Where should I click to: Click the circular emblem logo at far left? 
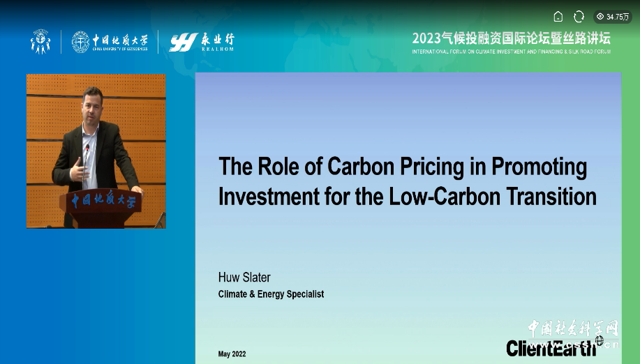pos(40,42)
